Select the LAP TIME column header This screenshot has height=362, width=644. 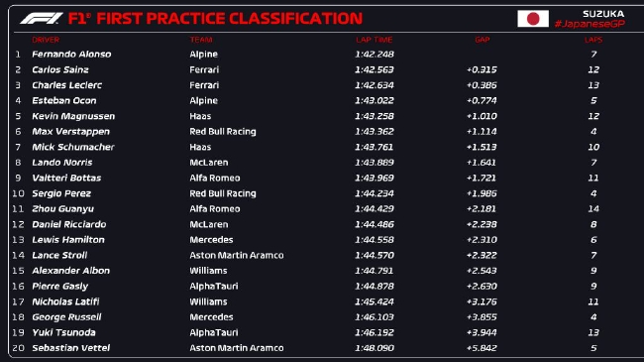point(375,40)
